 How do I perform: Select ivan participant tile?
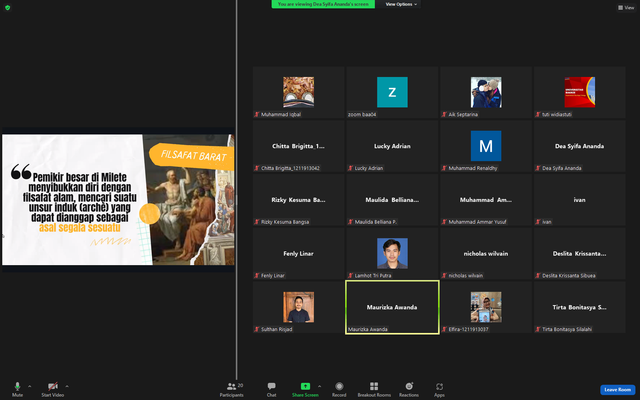580,200
